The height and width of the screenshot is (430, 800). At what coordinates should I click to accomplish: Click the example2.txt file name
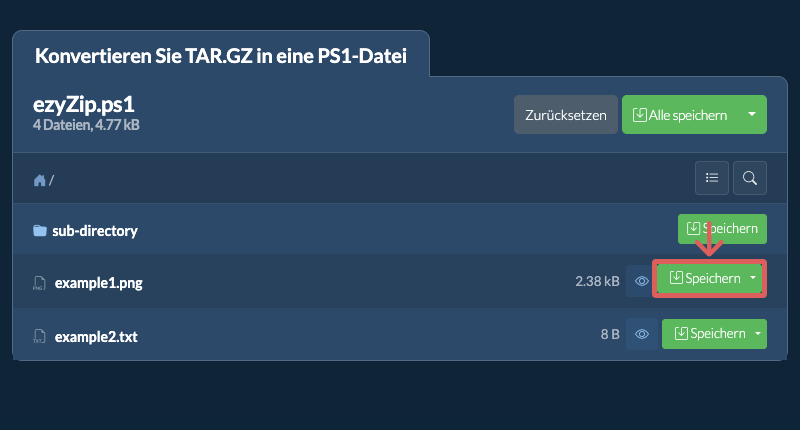pos(96,337)
